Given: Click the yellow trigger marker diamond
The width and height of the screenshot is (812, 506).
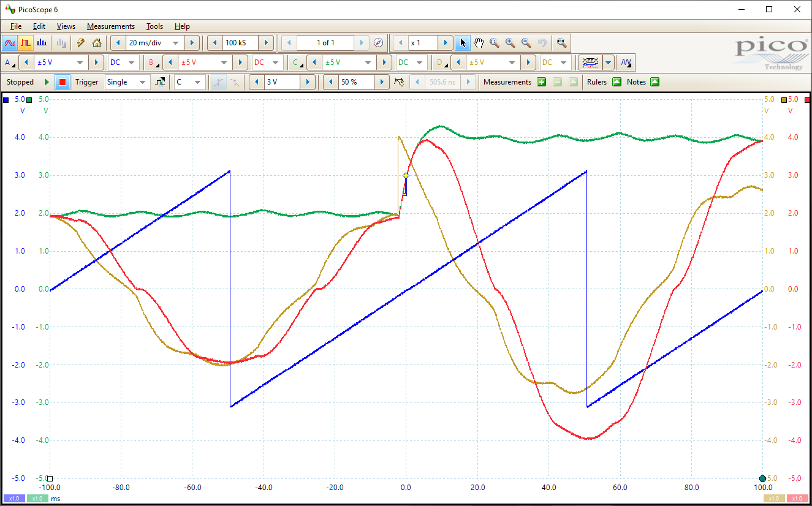Looking at the screenshot, I should 406,175.
